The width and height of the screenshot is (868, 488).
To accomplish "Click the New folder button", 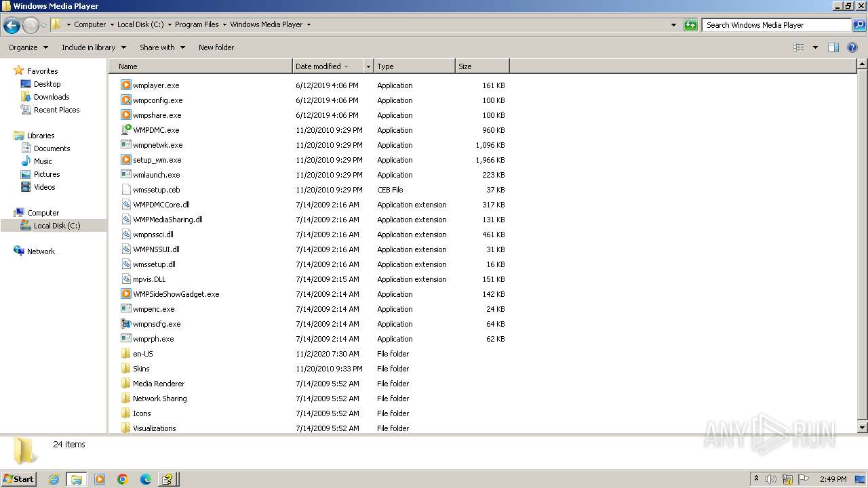I will [216, 47].
